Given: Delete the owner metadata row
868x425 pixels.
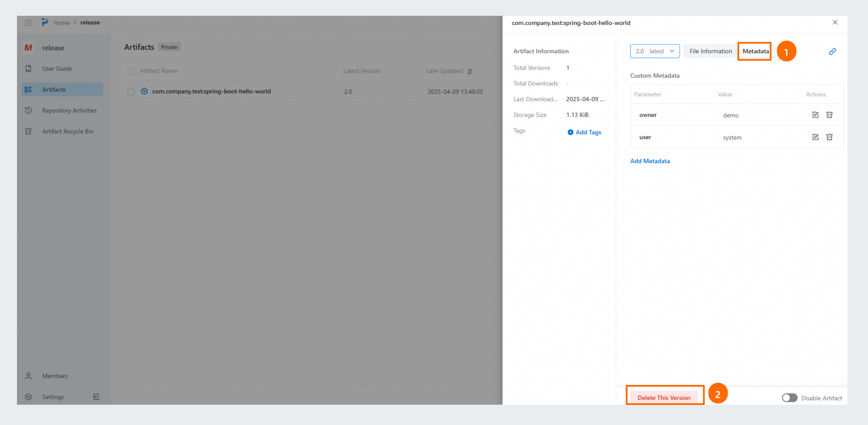Looking at the screenshot, I should tap(829, 115).
